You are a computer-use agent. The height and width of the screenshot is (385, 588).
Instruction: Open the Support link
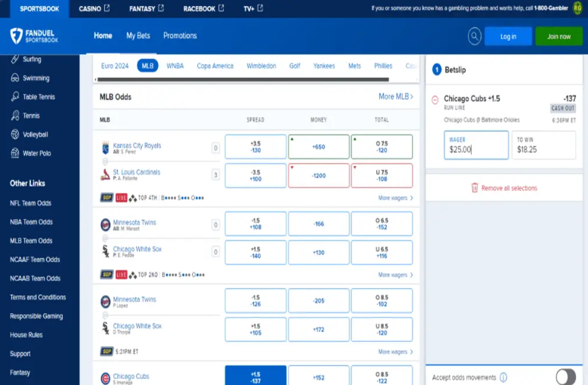tap(20, 353)
